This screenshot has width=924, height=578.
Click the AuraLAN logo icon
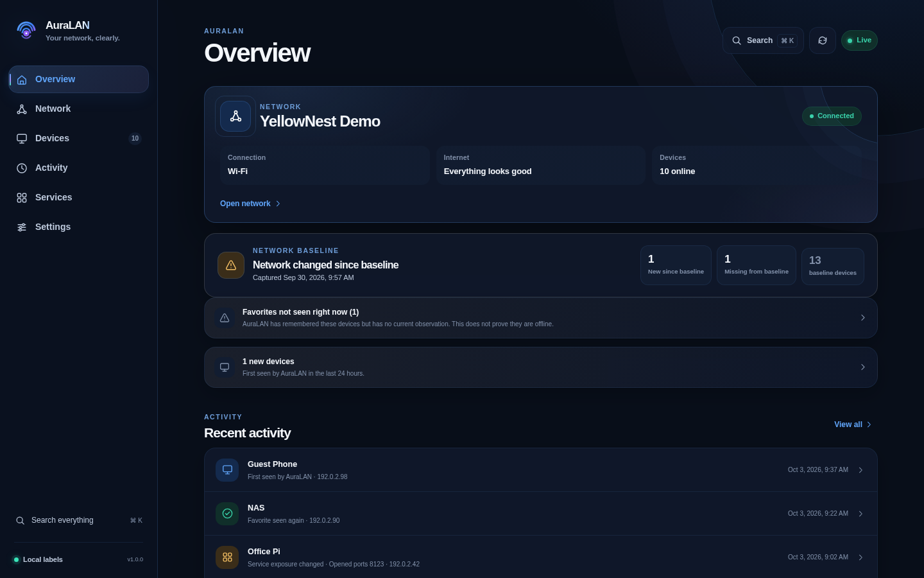pos(26,30)
